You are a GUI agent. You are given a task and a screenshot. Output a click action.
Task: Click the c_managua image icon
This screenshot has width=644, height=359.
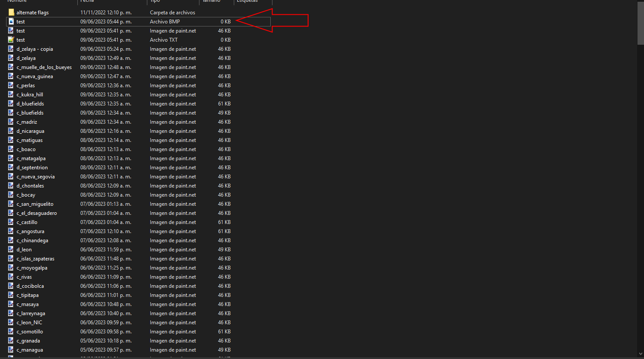[10, 349]
